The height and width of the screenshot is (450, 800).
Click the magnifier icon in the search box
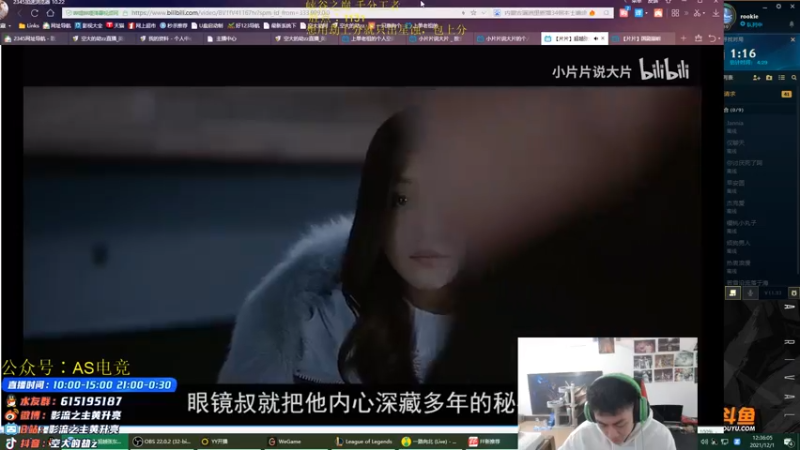click(x=606, y=13)
